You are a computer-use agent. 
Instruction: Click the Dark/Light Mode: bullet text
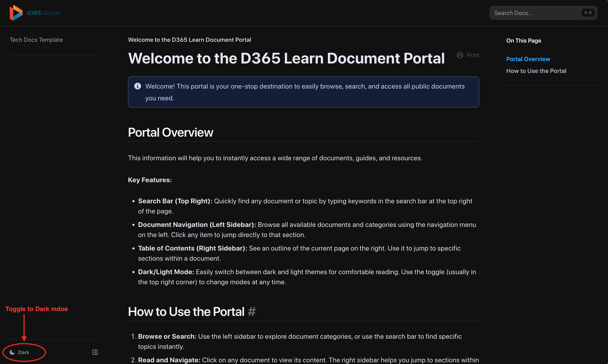coord(166,272)
